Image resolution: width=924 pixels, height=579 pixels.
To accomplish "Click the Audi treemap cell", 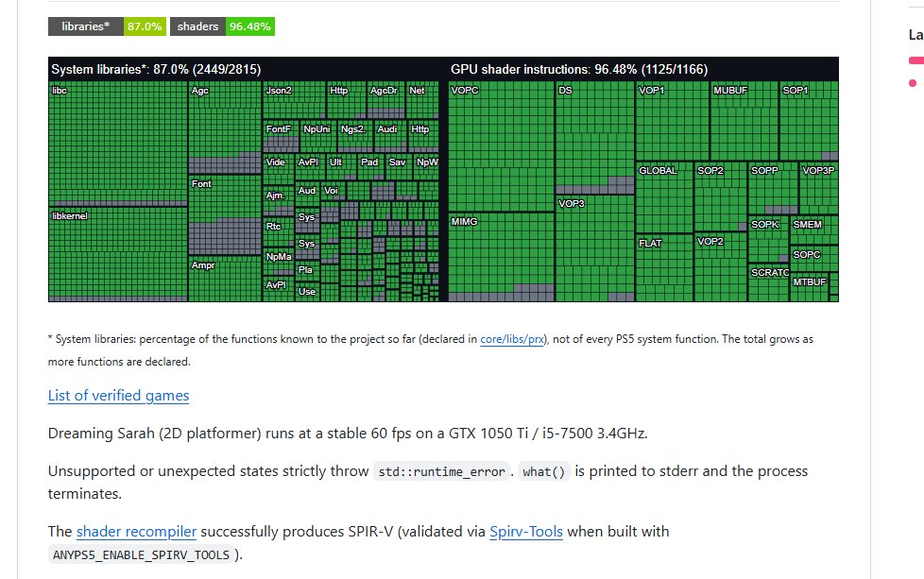I will pos(391,136).
